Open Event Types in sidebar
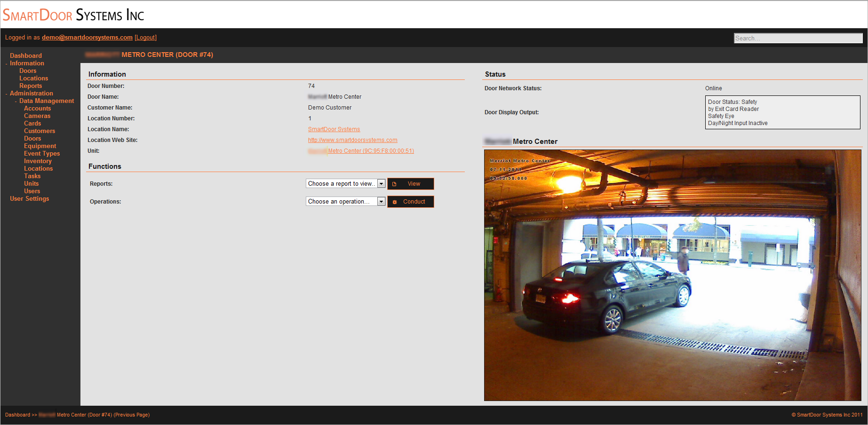 pyautogui.click(x=41, y=154)
